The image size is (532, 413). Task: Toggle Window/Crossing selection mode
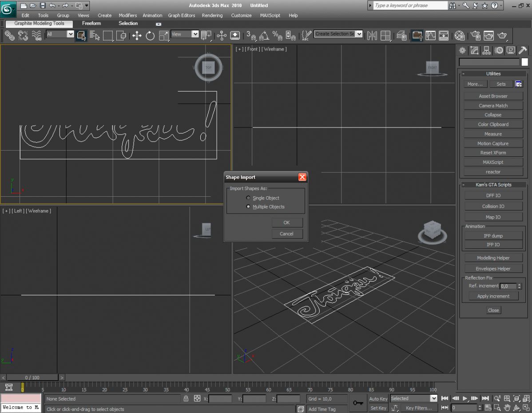pos(121,35)
